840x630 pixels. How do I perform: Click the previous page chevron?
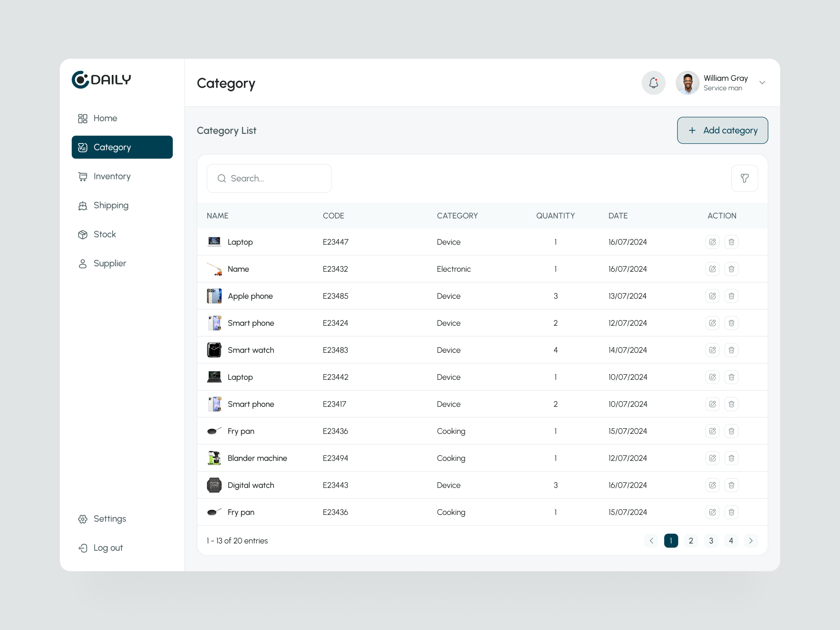[x=651, y=540]
